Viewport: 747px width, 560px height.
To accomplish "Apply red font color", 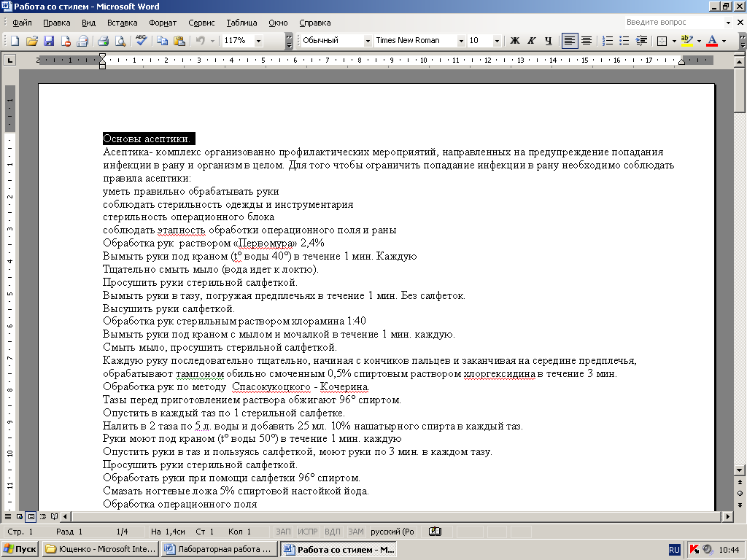I will [x=712, y=41].
